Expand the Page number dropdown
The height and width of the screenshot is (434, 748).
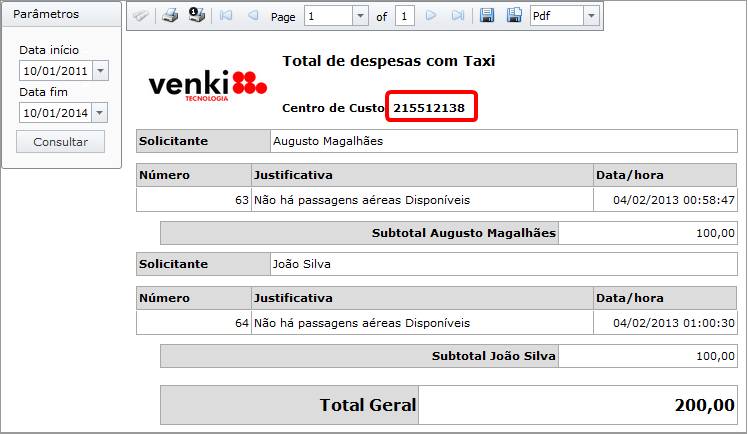tap(360, 16)
